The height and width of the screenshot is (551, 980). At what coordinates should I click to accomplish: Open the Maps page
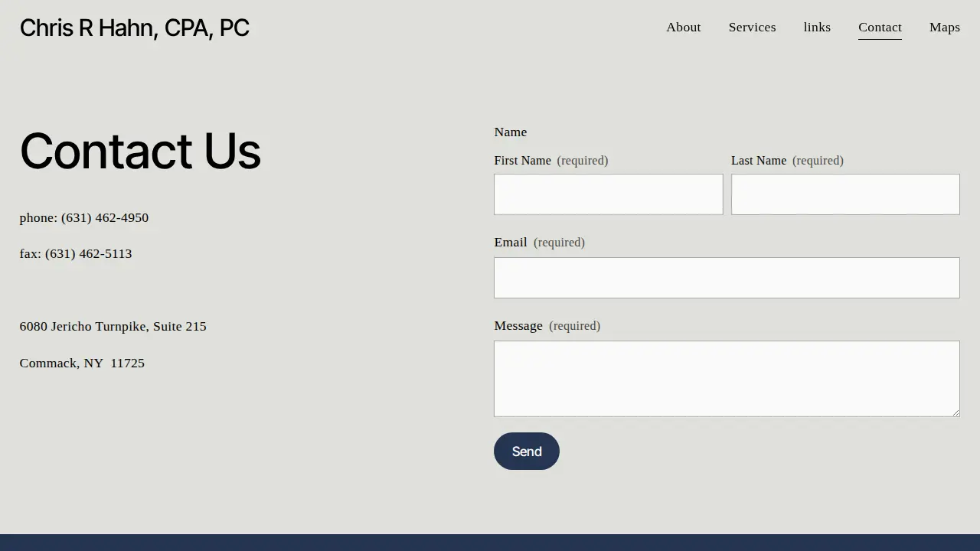click(944, 28)
